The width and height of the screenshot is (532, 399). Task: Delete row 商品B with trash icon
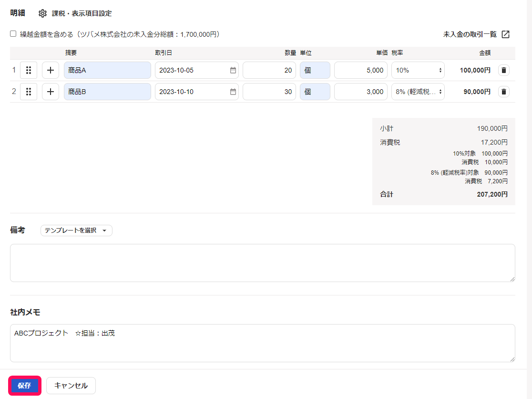point(504,92)
